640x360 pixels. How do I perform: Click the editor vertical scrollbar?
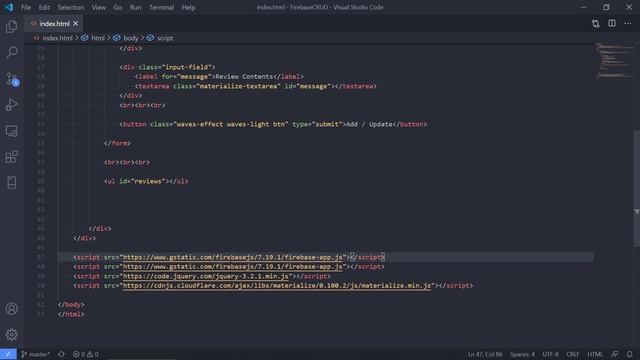coord(636,188)
